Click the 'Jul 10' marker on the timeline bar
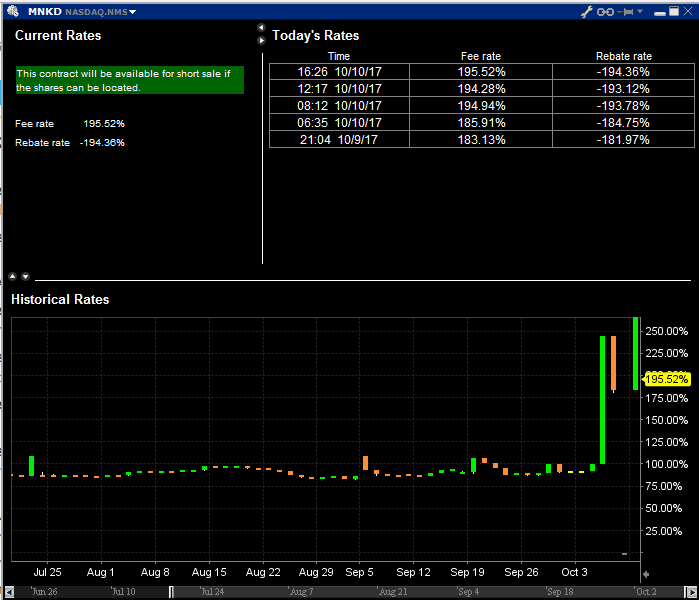 point(123,592)
